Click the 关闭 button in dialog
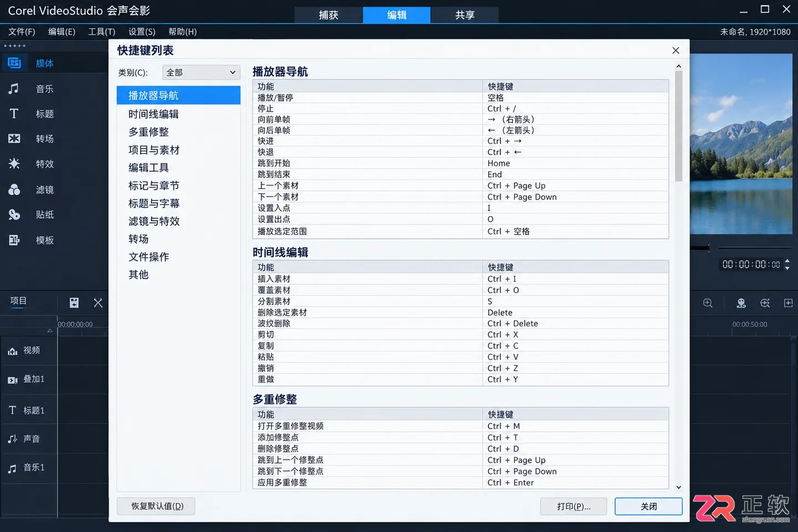Image resolution: width=798 pixels, height=532 pixels. tap(648, 507)
